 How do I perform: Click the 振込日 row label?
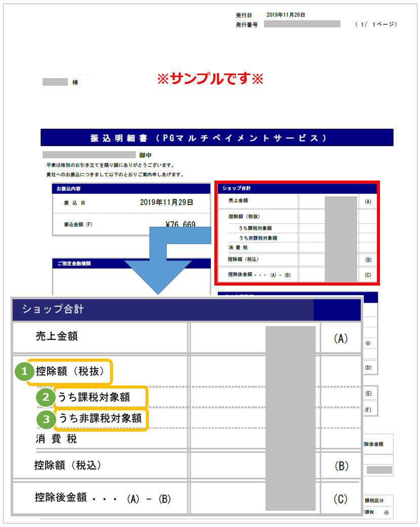pyautogui.click(x=74, y=203)
